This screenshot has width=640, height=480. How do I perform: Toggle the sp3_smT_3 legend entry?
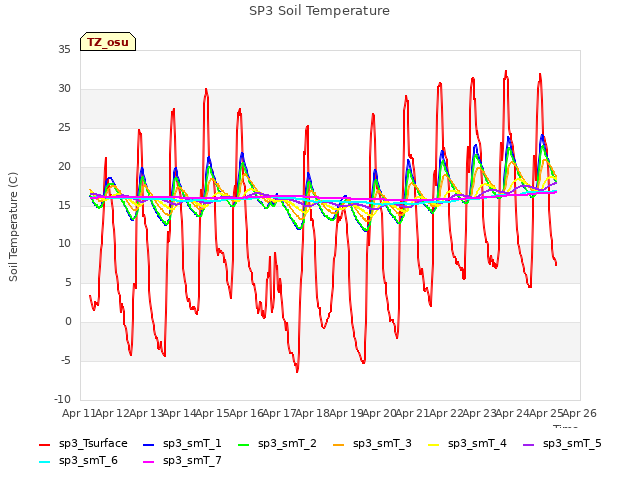pos(372,444)
